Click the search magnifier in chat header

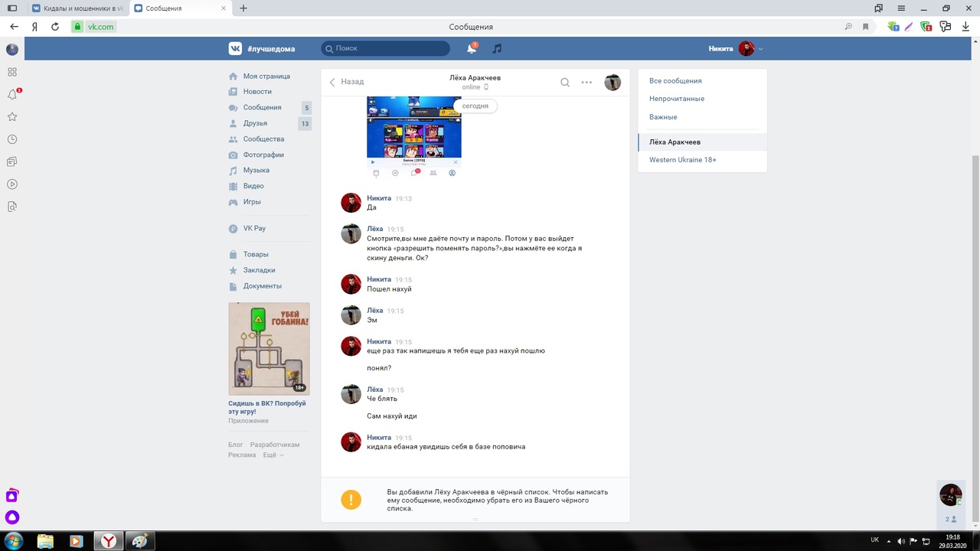pos(565,83)
